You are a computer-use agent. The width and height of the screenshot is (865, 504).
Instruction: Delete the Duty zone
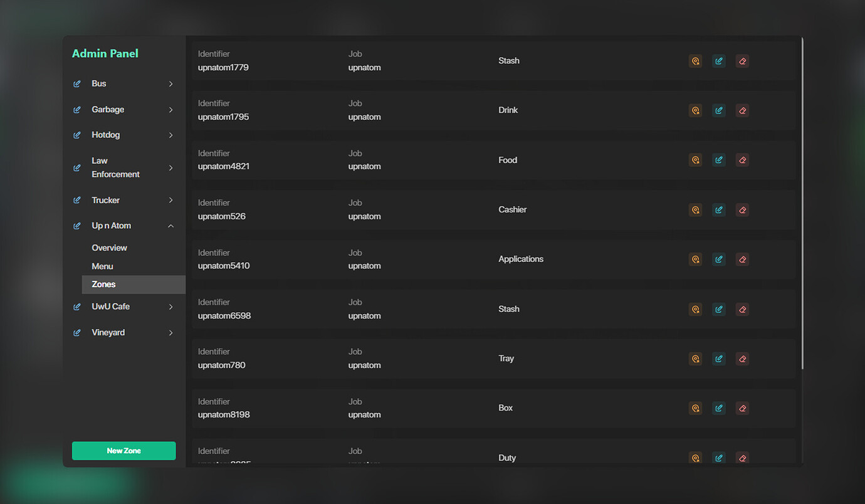click(742, 458)
